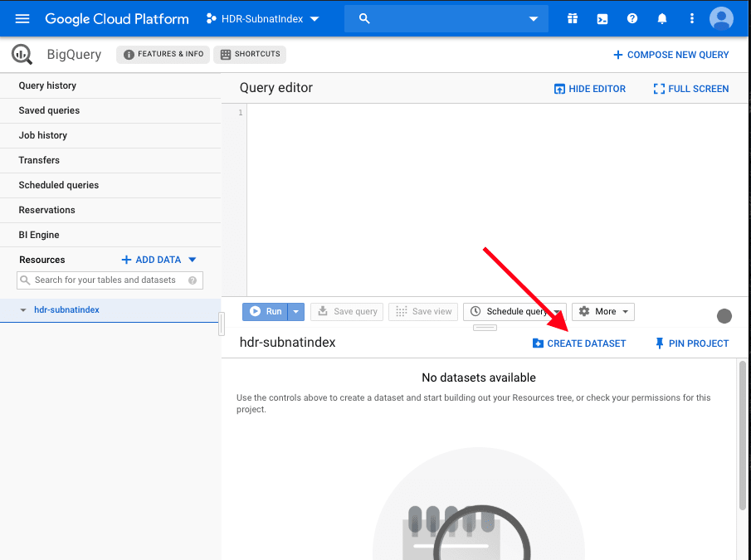Expand the top search bar dropdown arrow
The height and width of the screenshot is (560, 751).
point(533,18)
